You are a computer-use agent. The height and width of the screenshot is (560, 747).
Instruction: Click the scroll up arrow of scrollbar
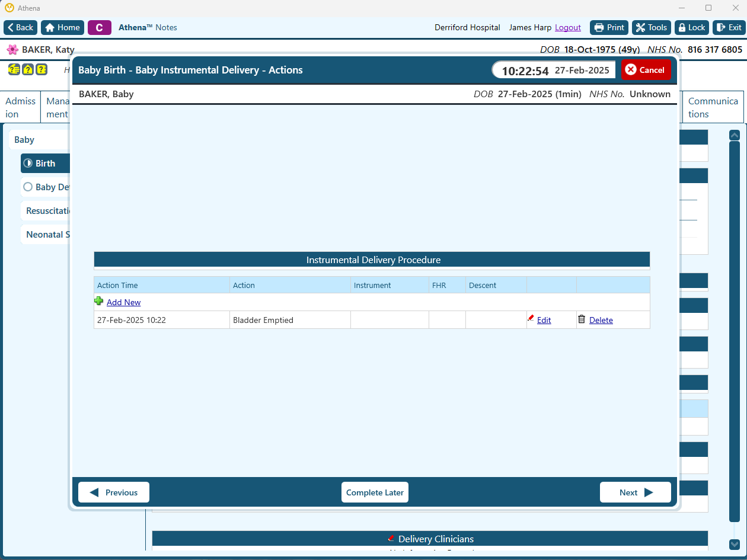[x=735, y=135]
